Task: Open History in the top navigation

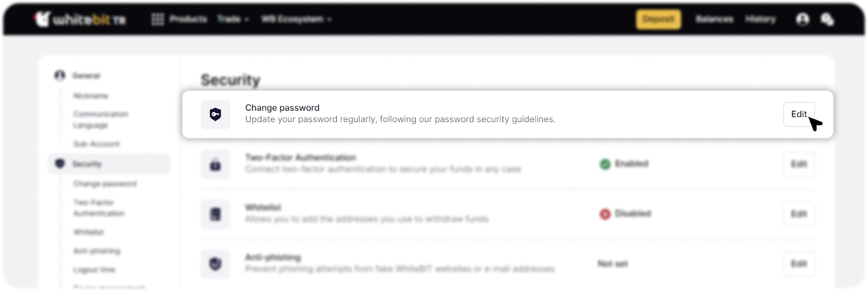Action: (x=760, y=19)
